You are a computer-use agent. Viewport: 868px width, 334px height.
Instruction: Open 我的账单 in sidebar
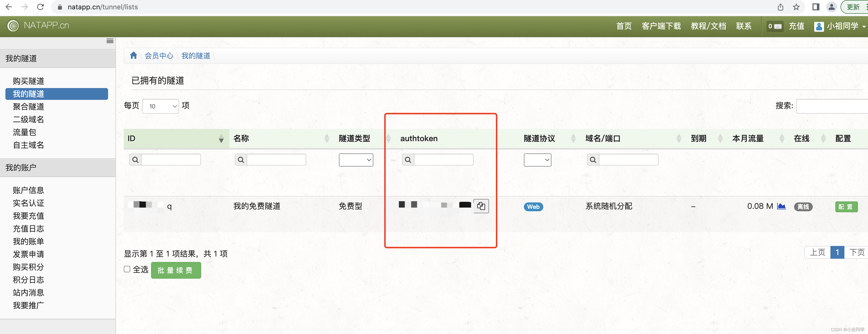tap(29, 242)
